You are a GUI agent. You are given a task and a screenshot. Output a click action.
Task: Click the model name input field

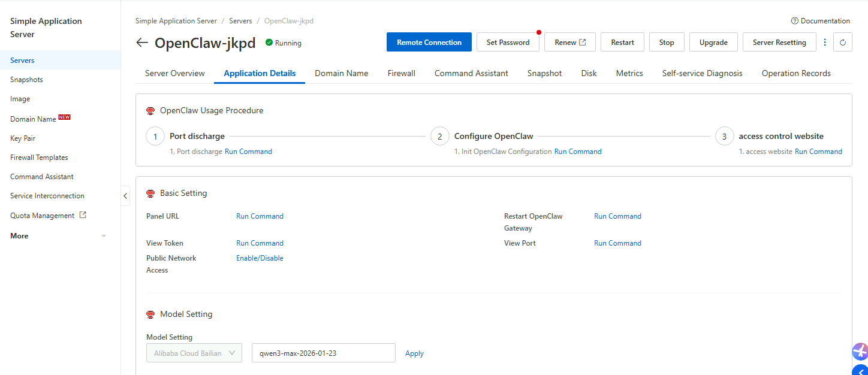323,353
